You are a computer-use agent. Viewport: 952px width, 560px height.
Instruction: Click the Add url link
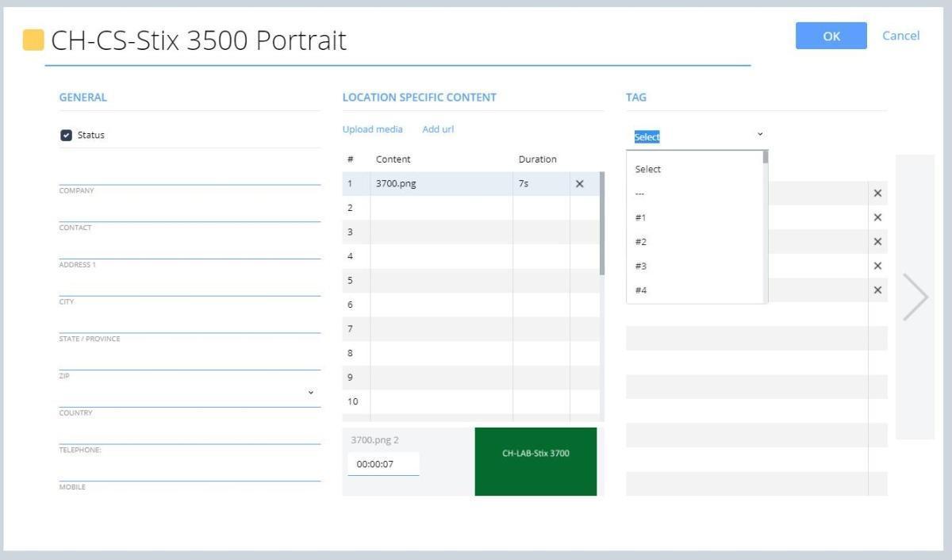tap(438, 129)
